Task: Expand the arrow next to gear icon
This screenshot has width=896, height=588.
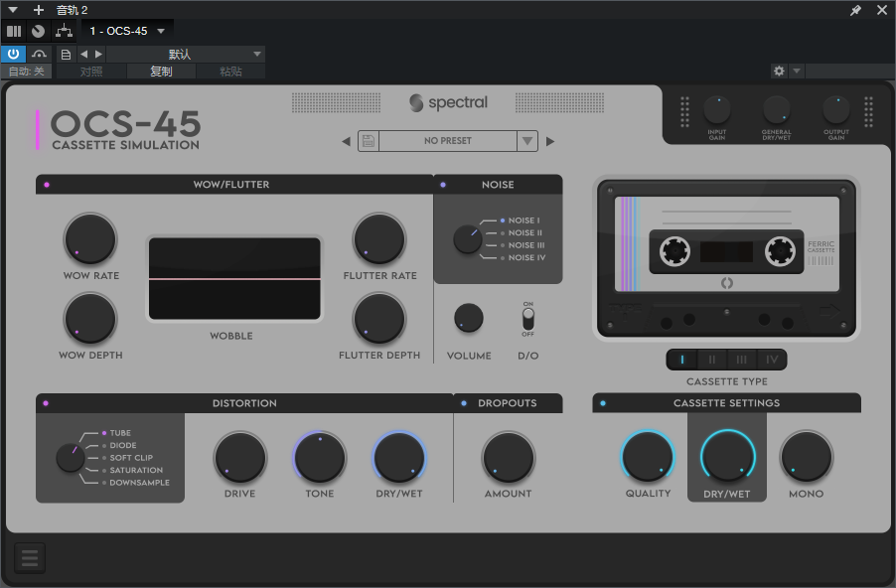Action: [x=797, y=71]
